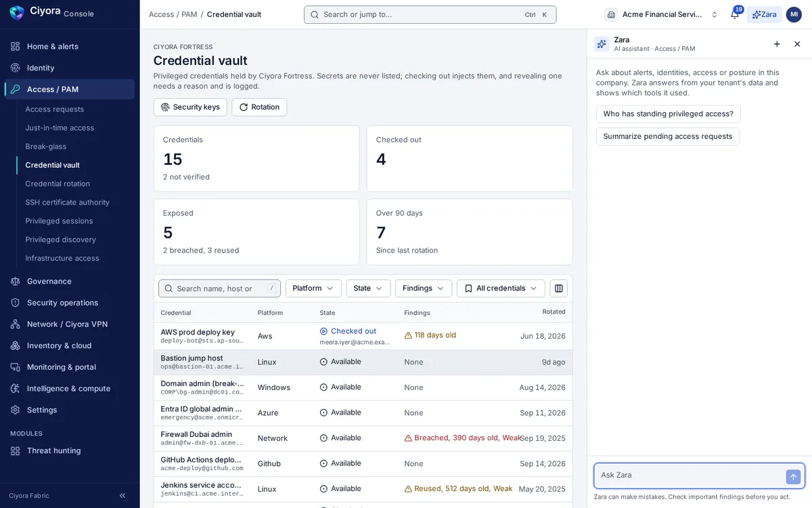
Task: Collapse sidebar with double chevron icon
Action: pos(122,496)
